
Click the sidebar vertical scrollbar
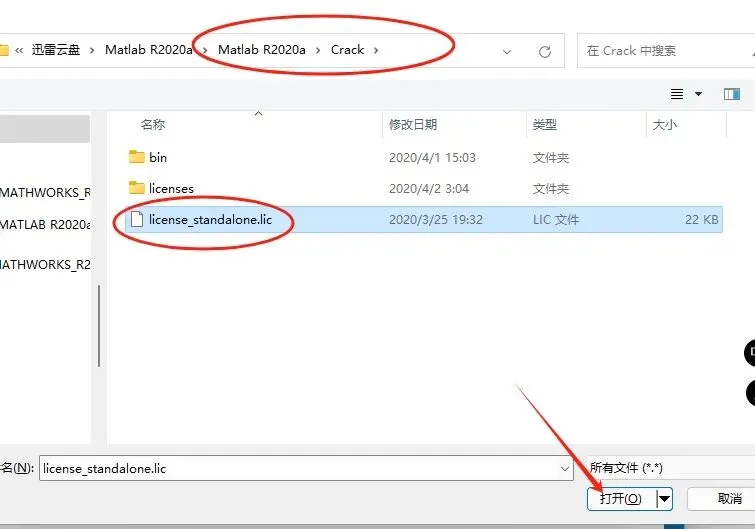click(99, 326)
